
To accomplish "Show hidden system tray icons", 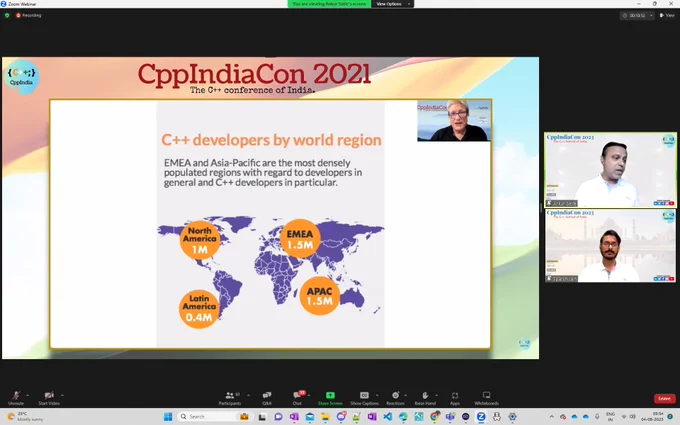I will pyautogui.click(x=552, y=417).
